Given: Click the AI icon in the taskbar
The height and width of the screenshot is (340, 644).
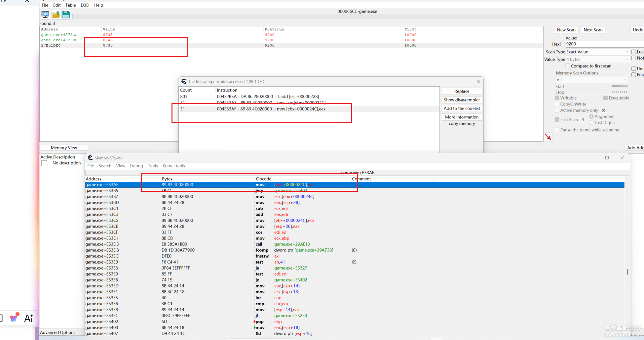Looking at the screenshot, I should 29,318.
